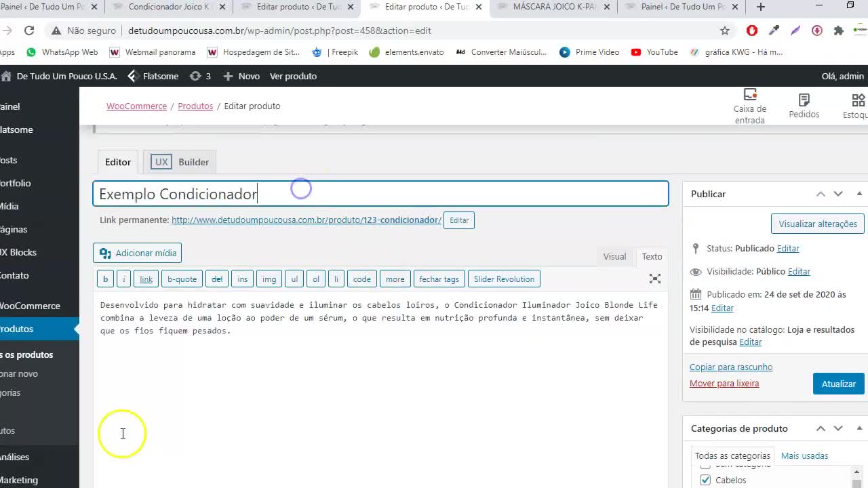
Task: Toggle distraction-free fullscreen editor icon
Action: point(655,279)
